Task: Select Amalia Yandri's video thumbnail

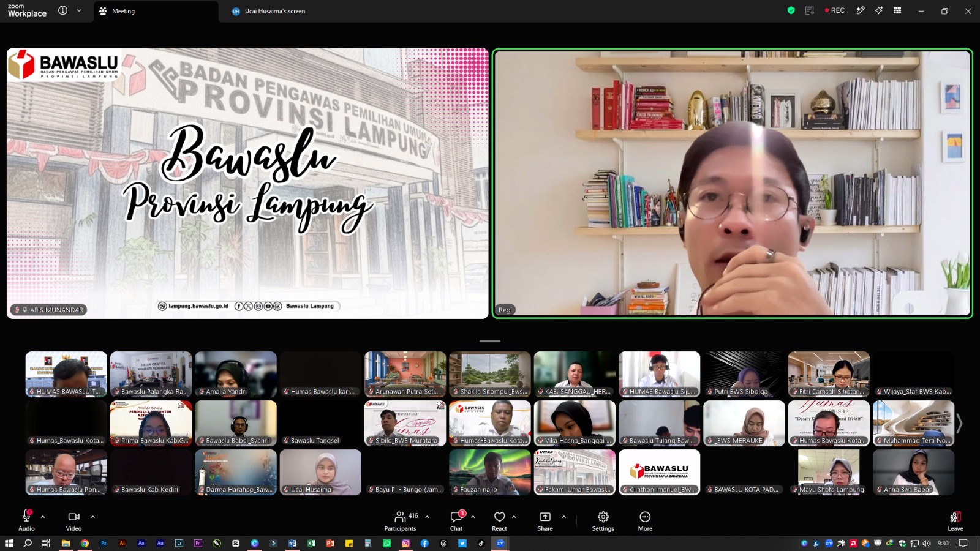Action: point(236,374)
